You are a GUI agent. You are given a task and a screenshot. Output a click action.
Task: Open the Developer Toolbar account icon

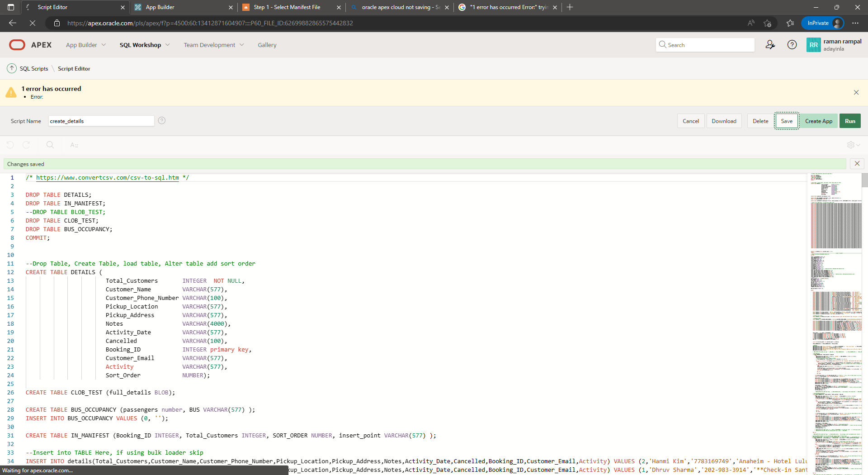click(770, 45)
